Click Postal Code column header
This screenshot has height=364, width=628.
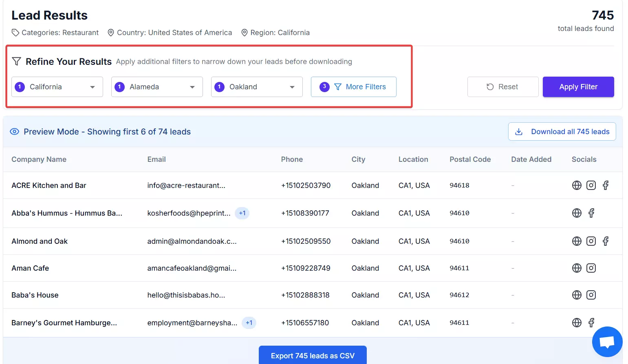(x=470, y=159)
